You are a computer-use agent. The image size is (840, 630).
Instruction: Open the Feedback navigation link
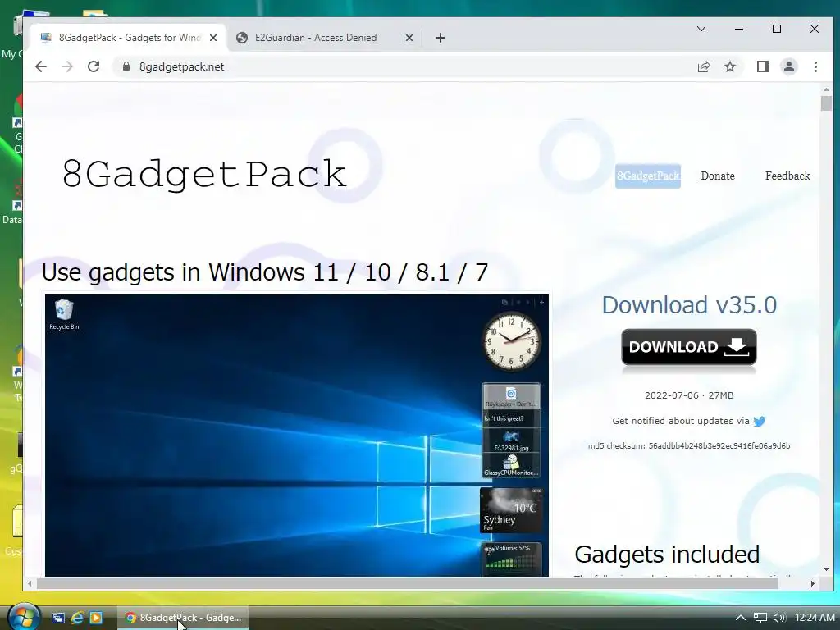[x=787, y=176]
